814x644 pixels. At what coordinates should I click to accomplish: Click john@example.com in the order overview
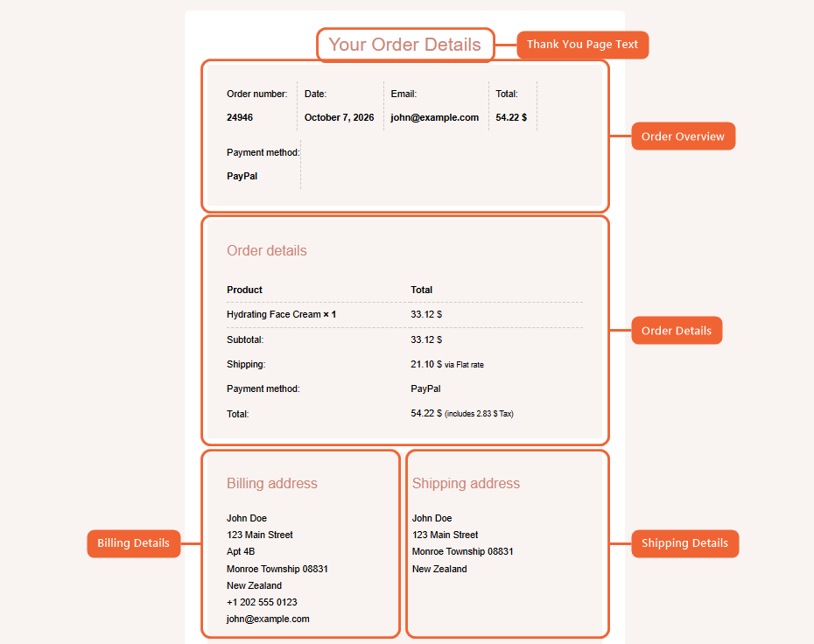pyautogui.click(x=434, y=117)
